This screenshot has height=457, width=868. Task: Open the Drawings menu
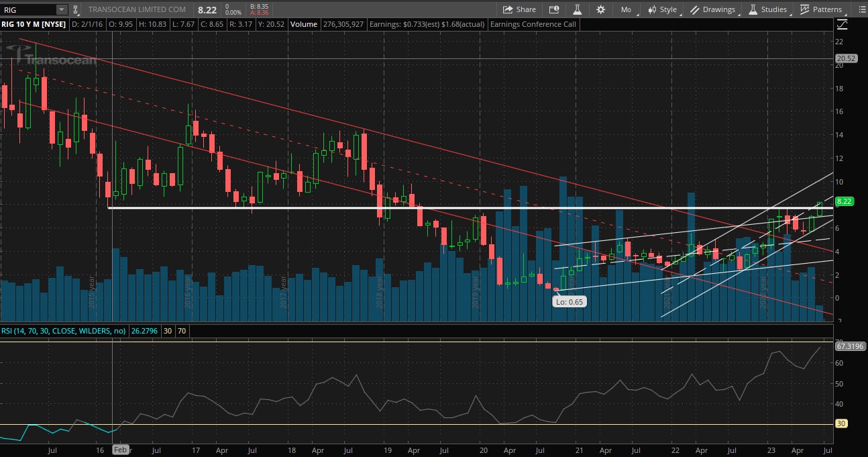point(713,9)
